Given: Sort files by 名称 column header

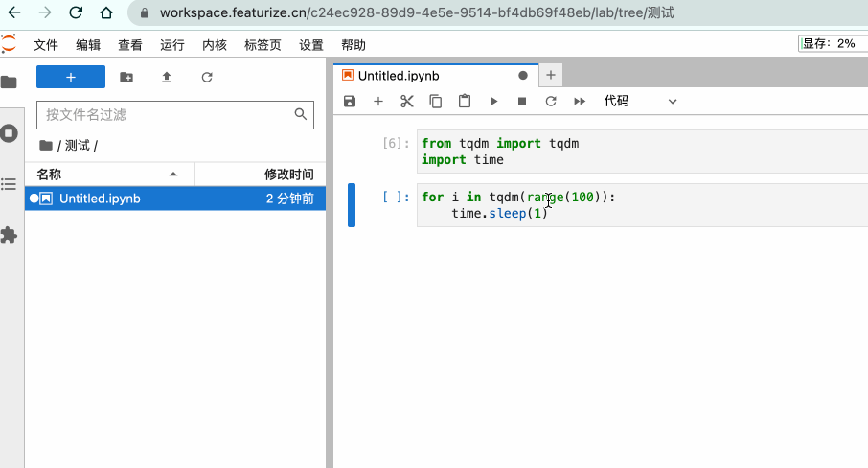Looking at the screenshot, I should (x=107, y=175).
